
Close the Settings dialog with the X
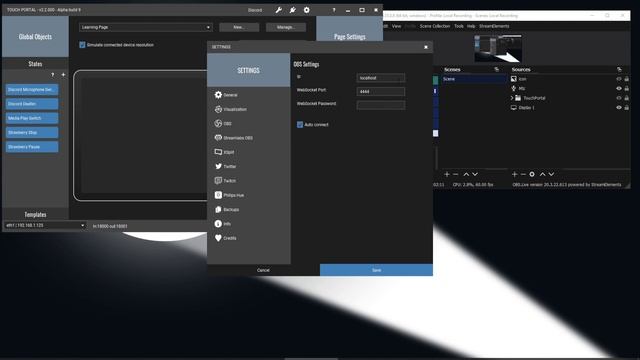426,47
